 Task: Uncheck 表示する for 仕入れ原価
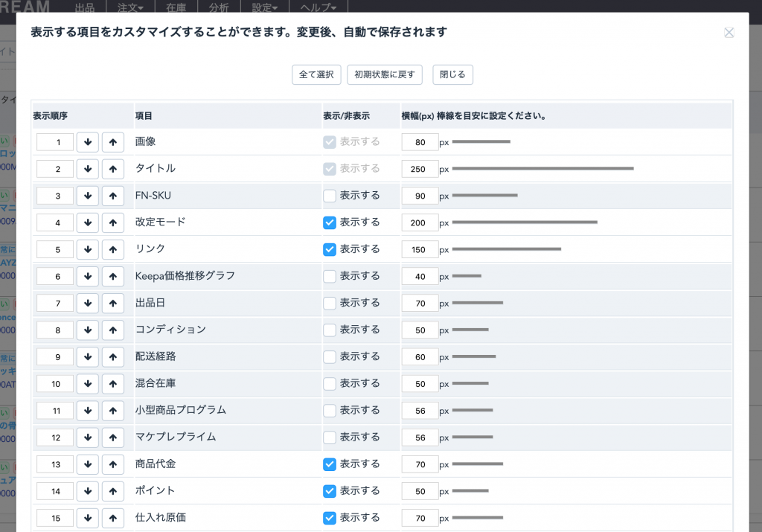[x=330, y=518]
